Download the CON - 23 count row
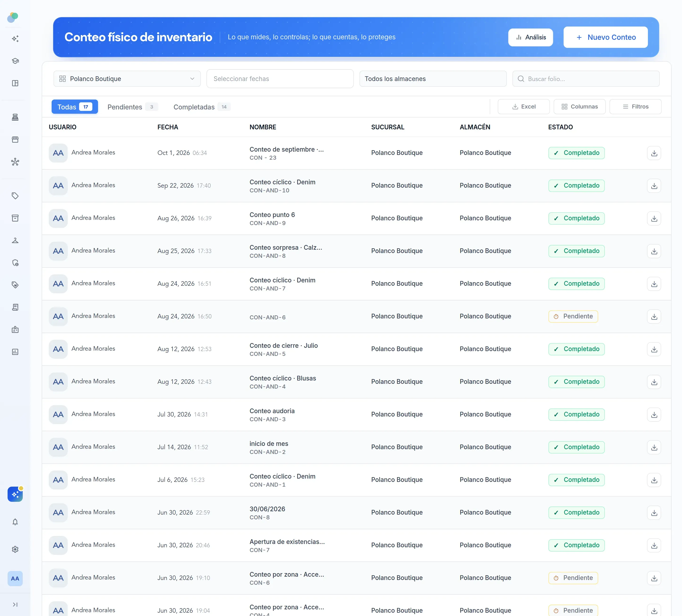This screenshot has height=616, width=682. (654, 153)
